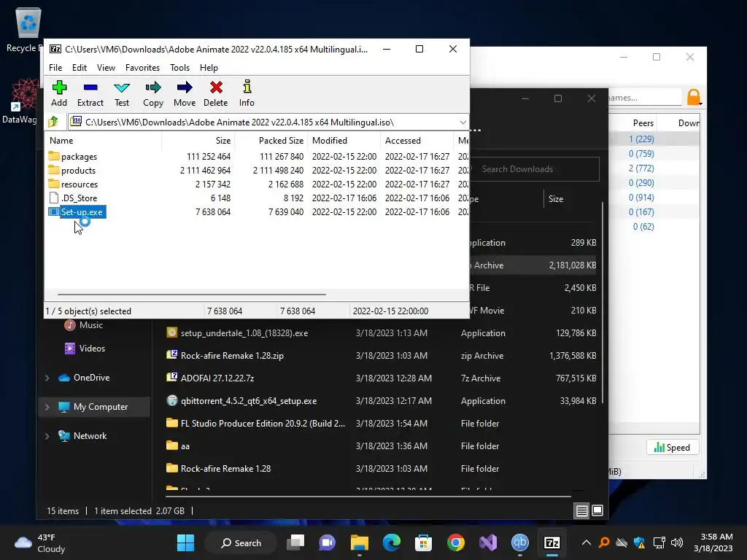This screenshot has width=747, height=560.
Task: Expand the My Computer tree node
Action: pyautogui.click(x=47, y=407)
